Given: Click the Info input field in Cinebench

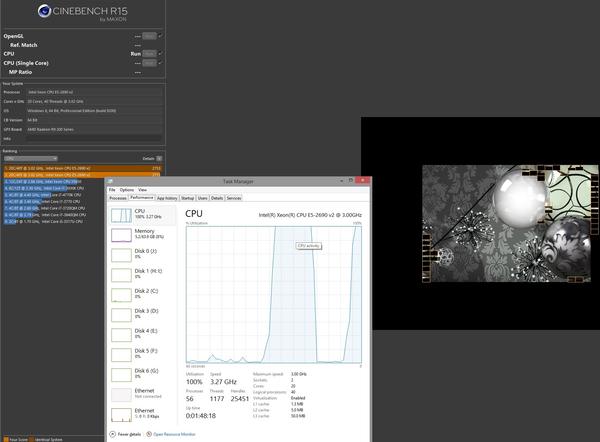Looking at the screenshot, I should 94,139.
